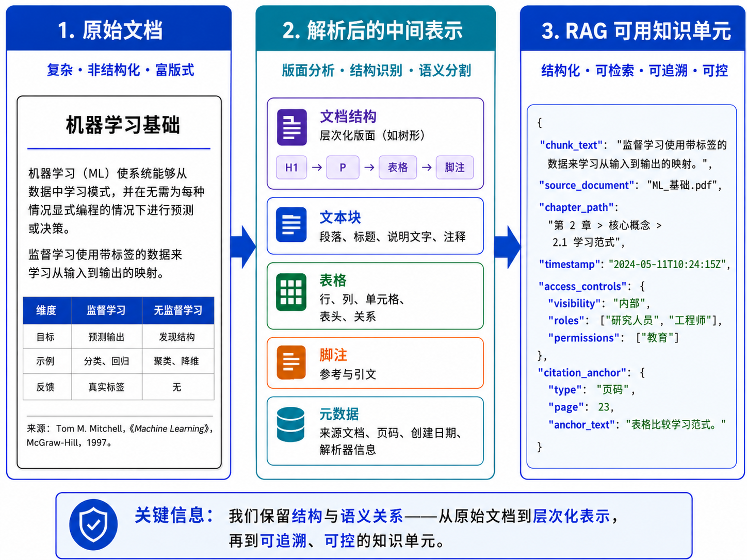Screen dimensions: 747x560
Task: Click the "chunk_text" JSON key
Action: [x=571, y=145]
